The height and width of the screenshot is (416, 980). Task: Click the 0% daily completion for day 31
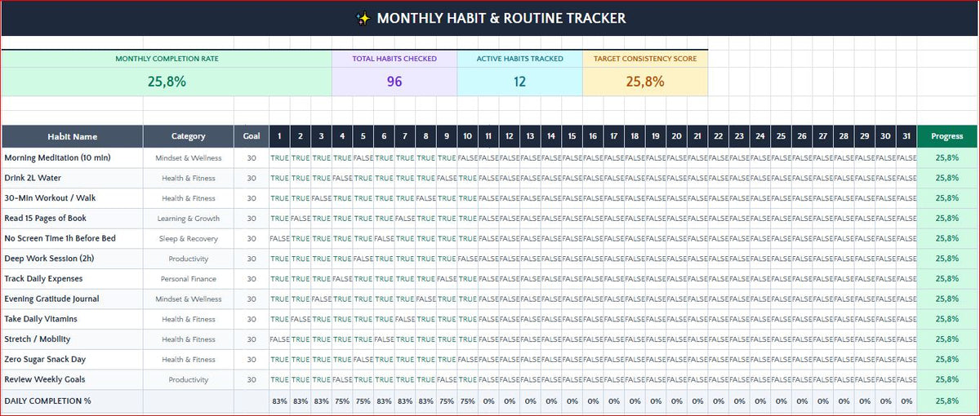[906, 401]
